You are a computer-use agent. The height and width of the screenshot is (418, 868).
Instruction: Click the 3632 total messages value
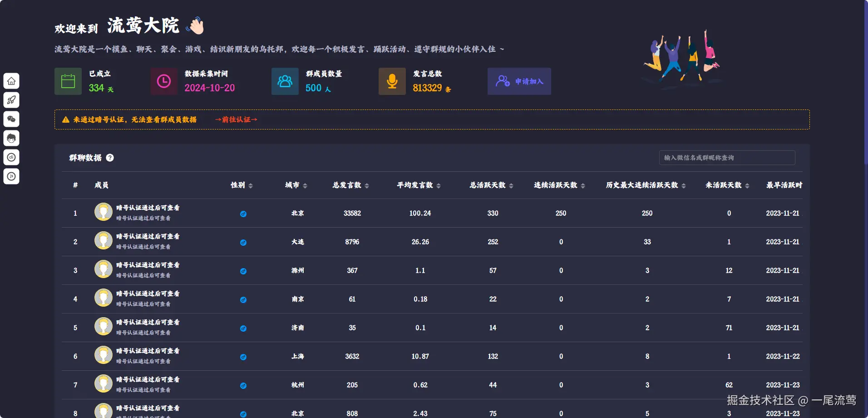click(x=352, y=356)
